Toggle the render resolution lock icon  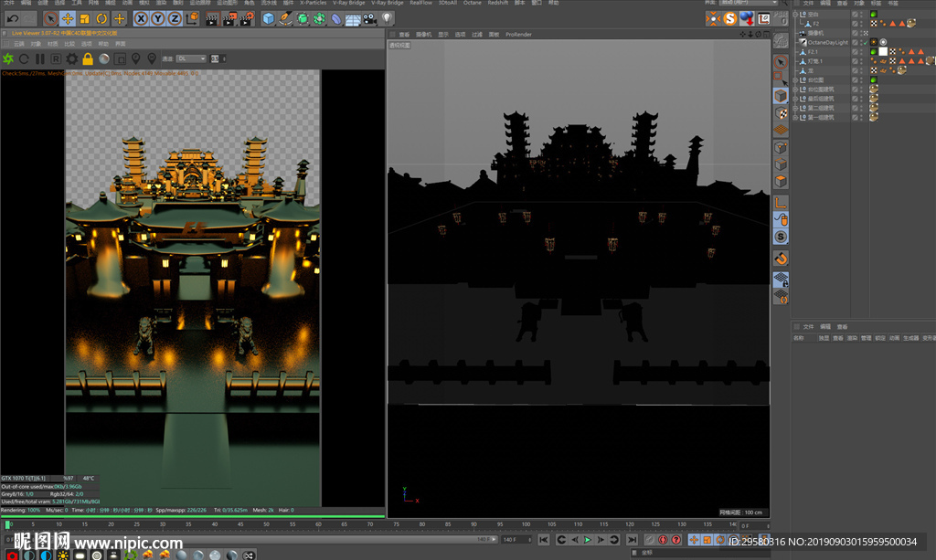click(88, 58)
